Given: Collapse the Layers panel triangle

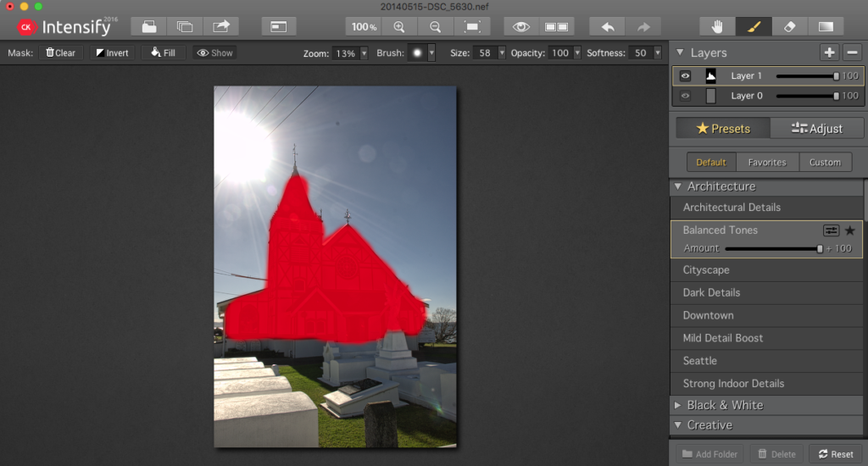Looking at the screenshot, I should [x=680, y=53].
